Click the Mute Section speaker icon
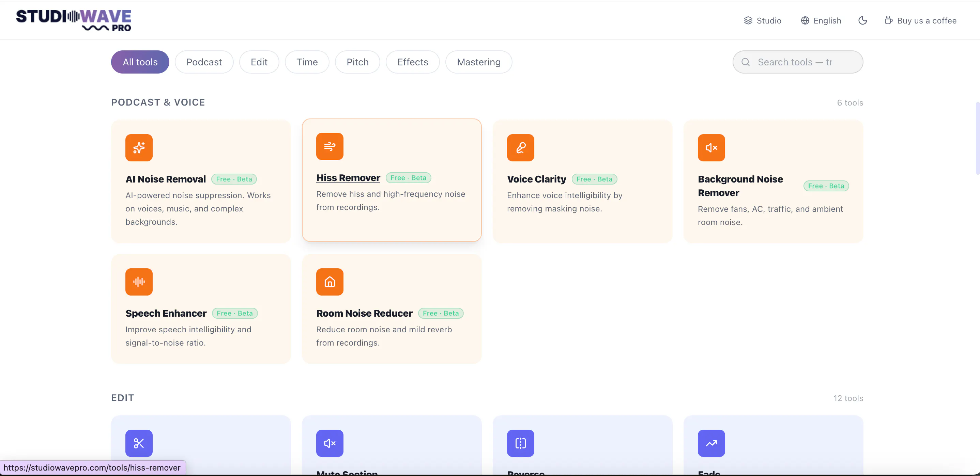The image size is (980, 476). pyautogui.click(x=330, y=443)
